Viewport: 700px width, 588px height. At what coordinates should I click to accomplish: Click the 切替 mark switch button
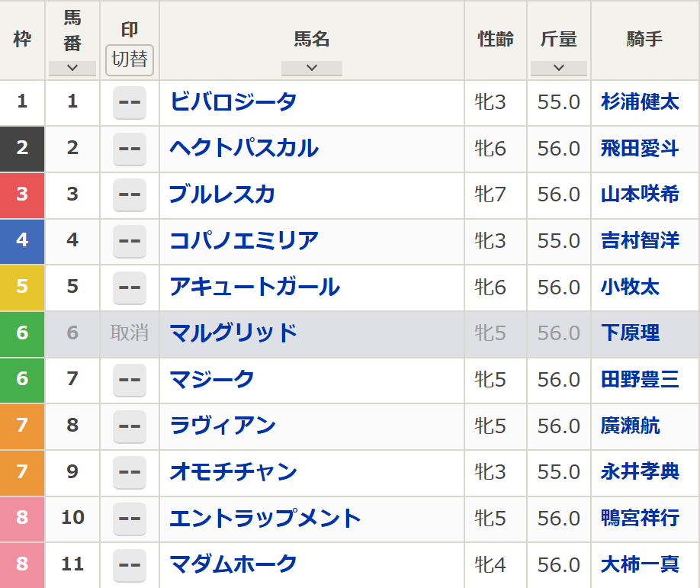[x=130, y=60]
